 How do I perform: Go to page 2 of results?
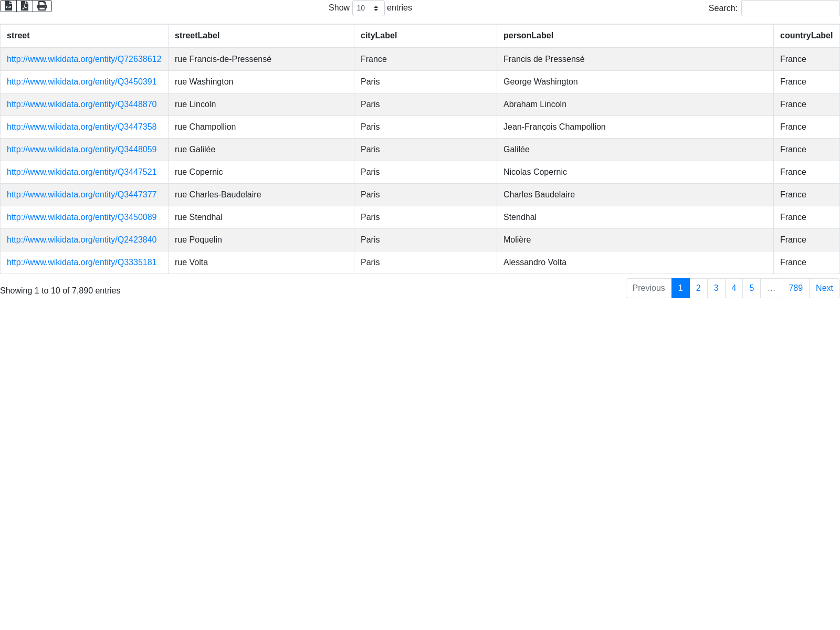coord(698,288)
